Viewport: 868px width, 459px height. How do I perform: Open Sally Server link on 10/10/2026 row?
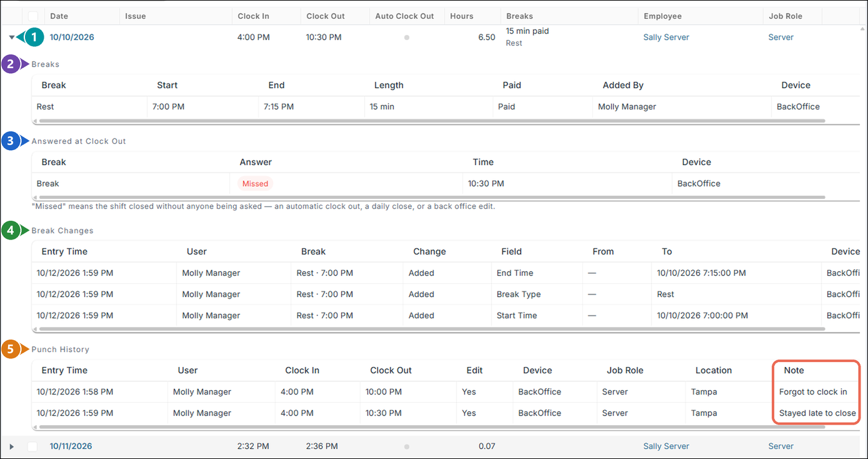point(666,38)
